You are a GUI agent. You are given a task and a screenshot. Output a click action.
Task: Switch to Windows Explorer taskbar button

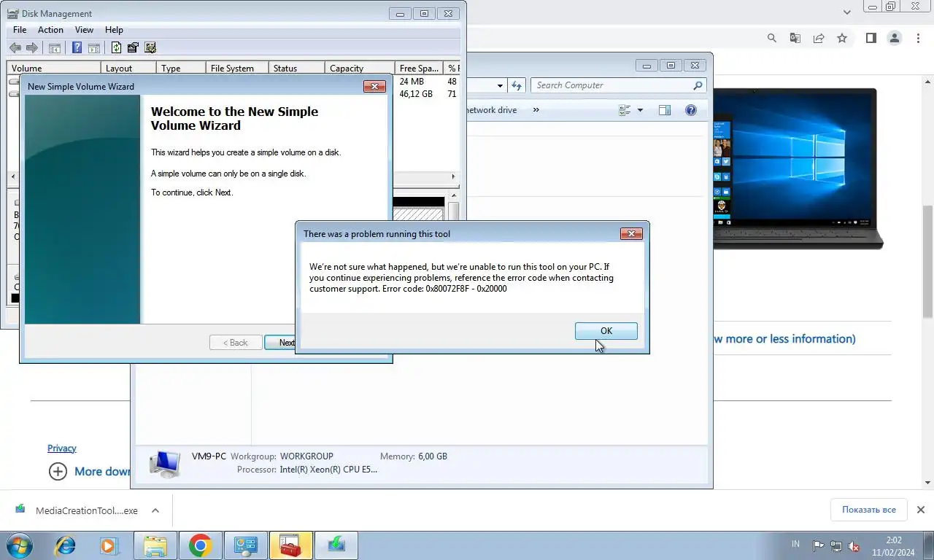tap(155, 545)
